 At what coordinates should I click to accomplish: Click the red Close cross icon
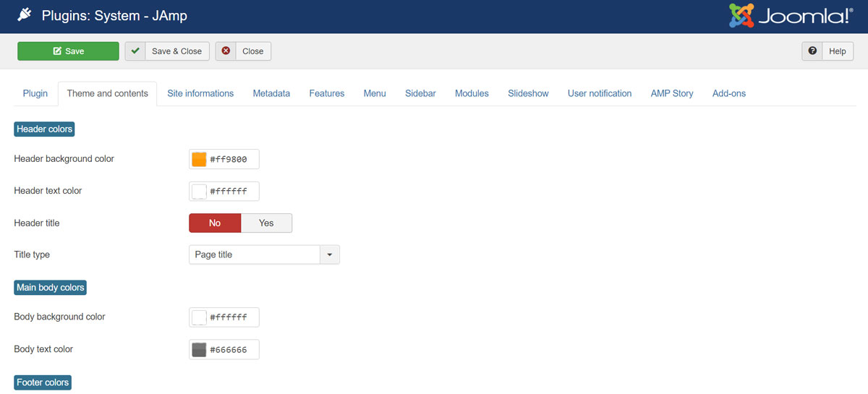(226, 51)
